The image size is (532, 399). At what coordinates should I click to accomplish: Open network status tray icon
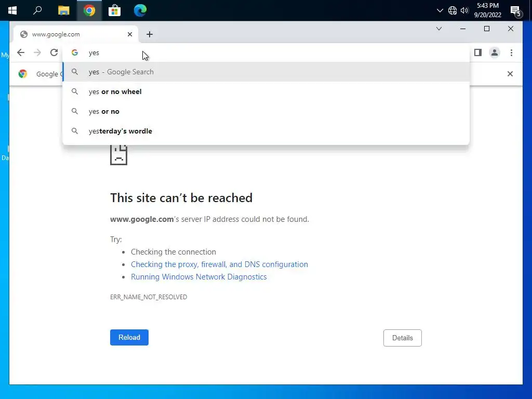pos(453,10)
